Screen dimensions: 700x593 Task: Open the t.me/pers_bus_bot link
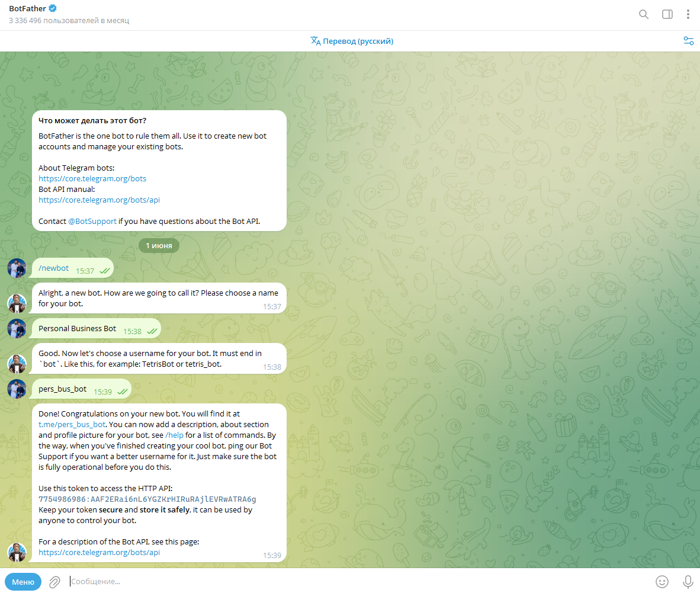point(72,425)
